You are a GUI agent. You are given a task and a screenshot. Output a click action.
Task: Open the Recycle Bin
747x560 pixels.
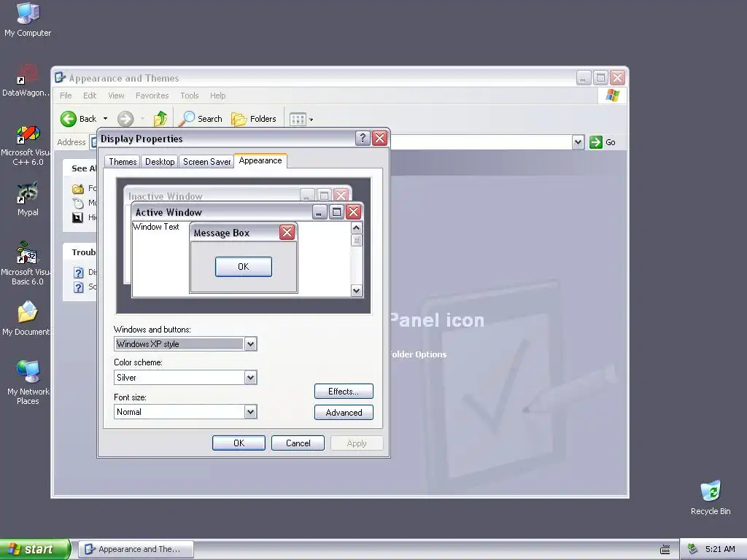(711, 497)
